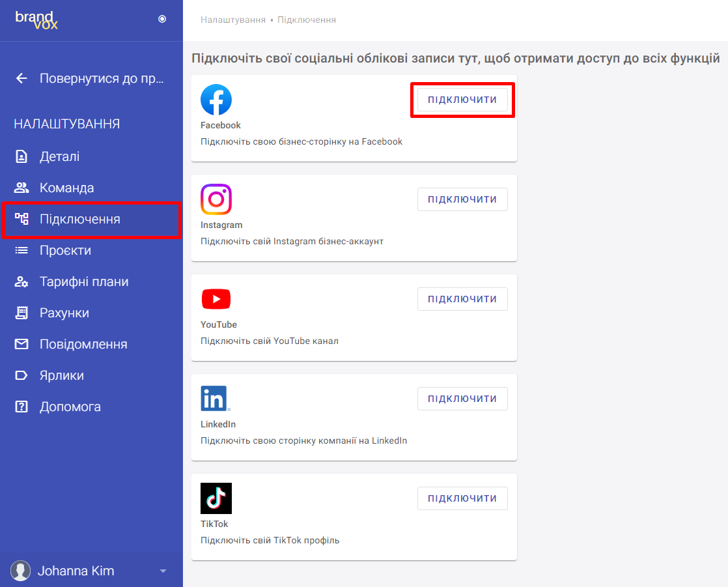728x587 pixels.
Task: Connect the Facebook account with ПІДКЛЮЧИТИ
Action: point(462,100)
